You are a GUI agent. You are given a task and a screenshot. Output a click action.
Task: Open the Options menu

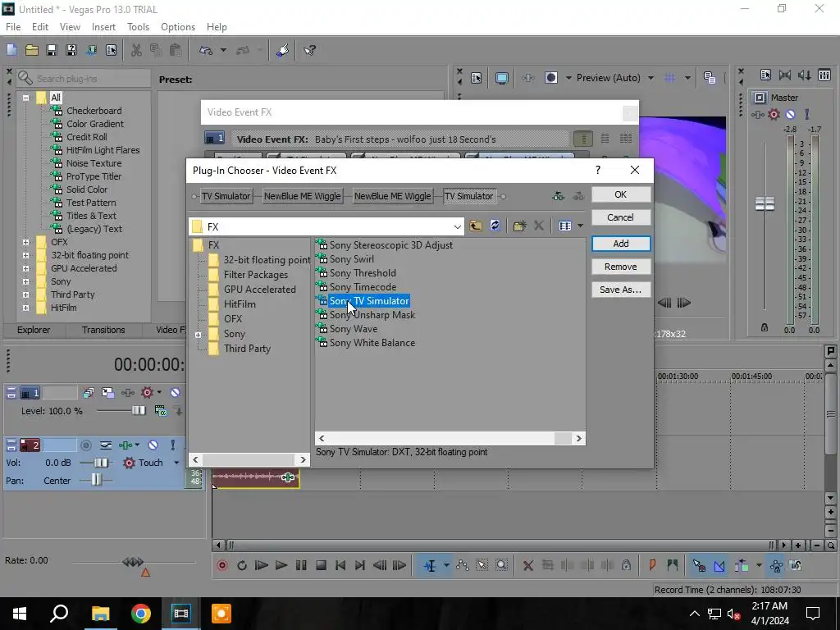[x=178, y=27]
